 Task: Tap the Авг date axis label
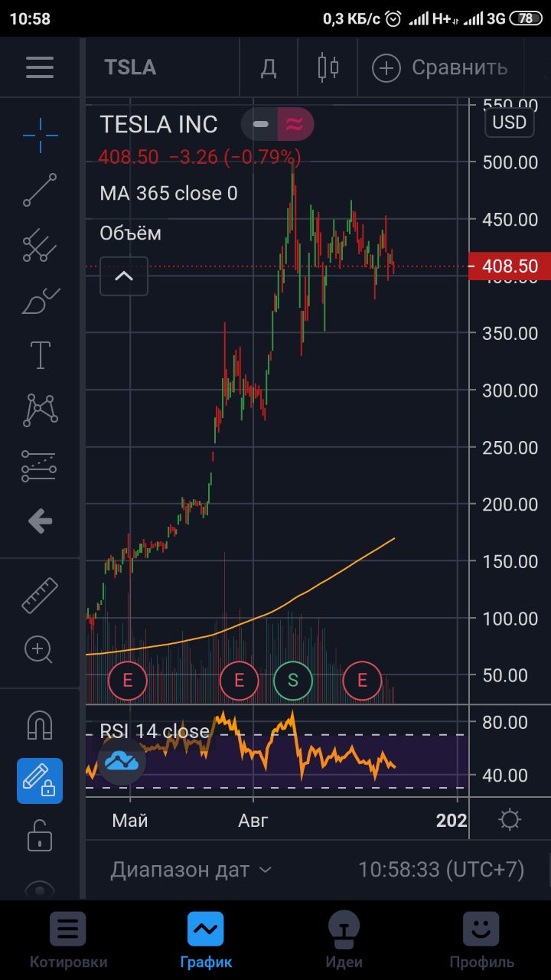(253, 821)
